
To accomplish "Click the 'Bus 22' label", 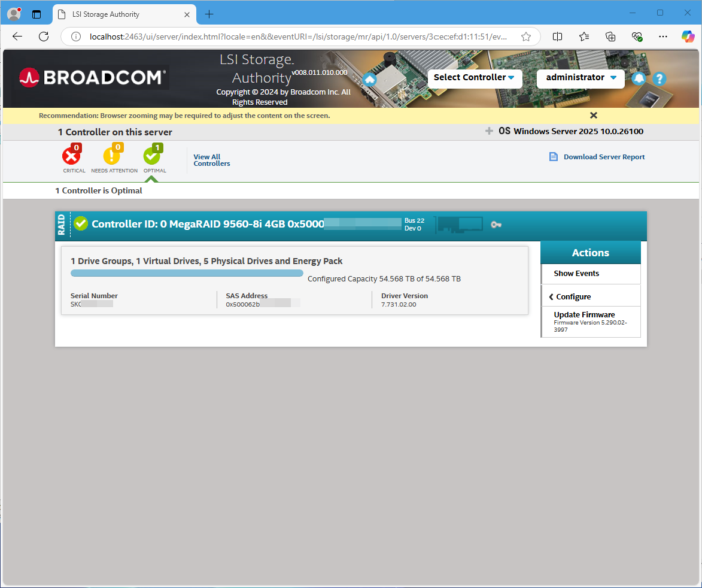I will coord(414,220).
